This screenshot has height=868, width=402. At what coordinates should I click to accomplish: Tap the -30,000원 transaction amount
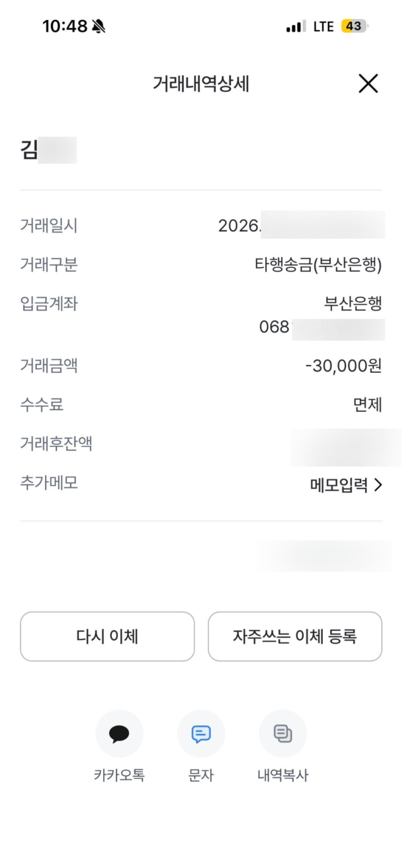point(343,366)
